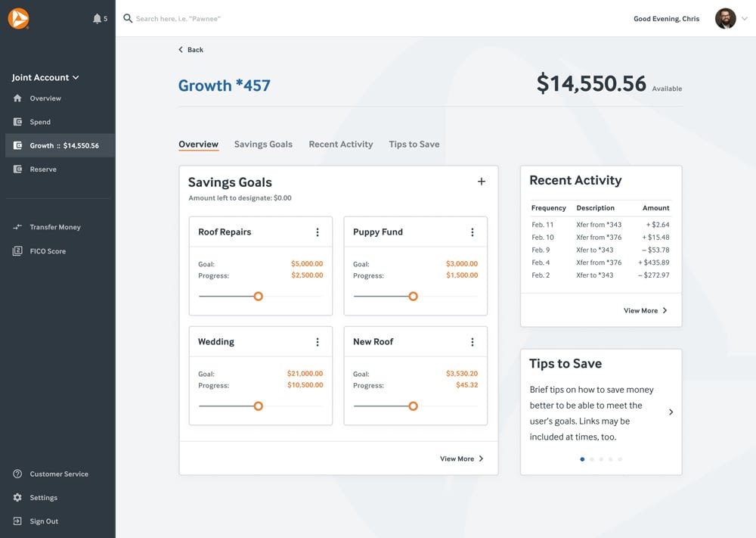Select fourth tips carousel dot
This screenshot has width=756, height=538.
610,459
